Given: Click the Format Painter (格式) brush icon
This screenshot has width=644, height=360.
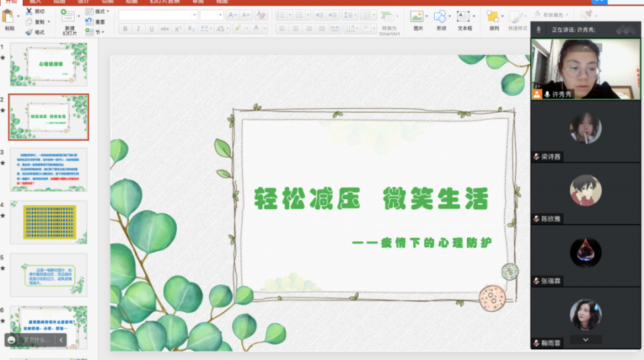Looking at the screenshot, I should coord(30,32).
